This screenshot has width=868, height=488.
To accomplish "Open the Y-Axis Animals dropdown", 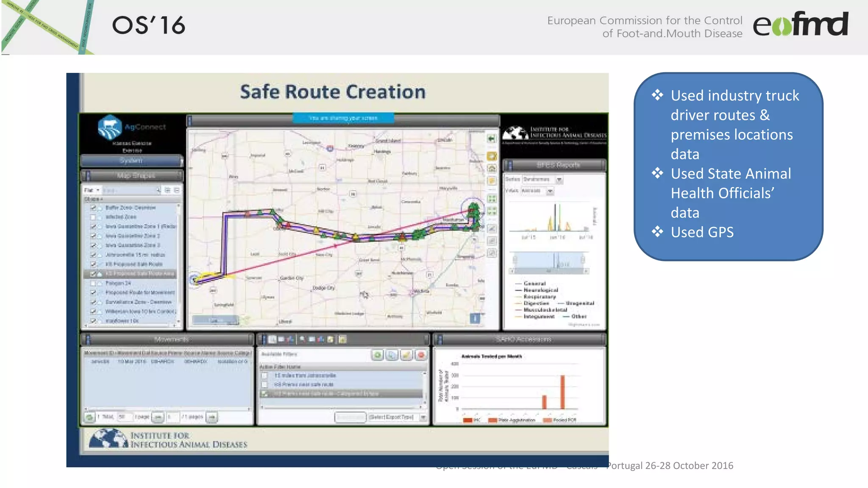I will pos(550,191).
